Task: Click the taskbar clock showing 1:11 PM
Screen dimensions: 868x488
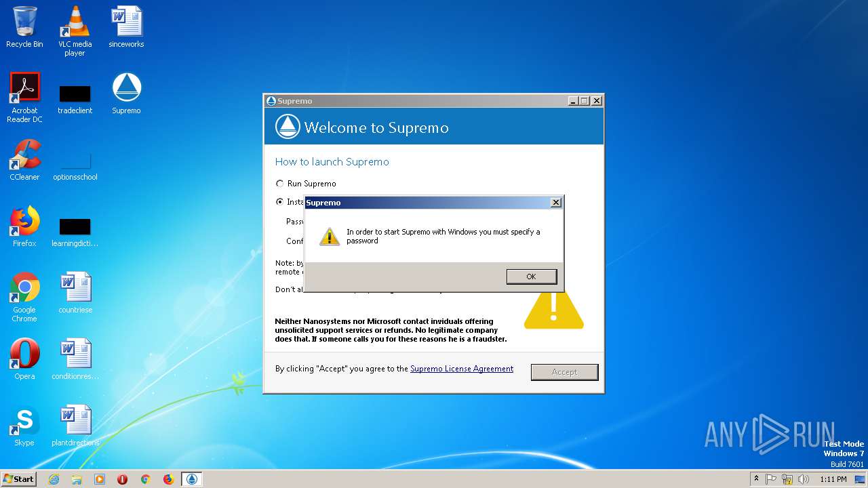Action: [x=833, y=479]
